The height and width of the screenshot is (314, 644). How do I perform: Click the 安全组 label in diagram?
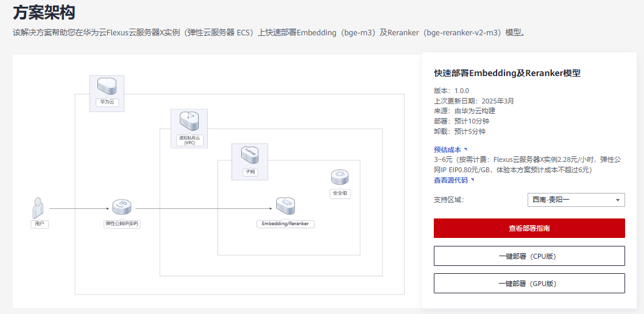(x=340, y=194)
